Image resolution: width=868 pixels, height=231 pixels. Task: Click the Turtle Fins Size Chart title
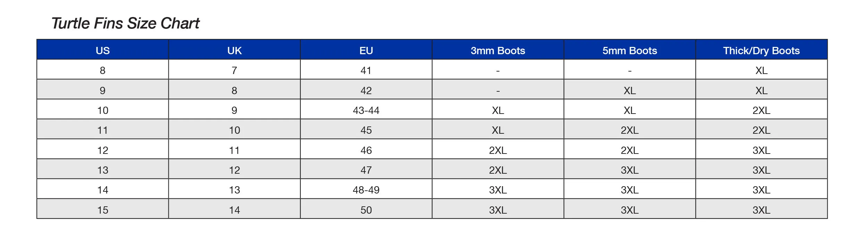[125, 24]
